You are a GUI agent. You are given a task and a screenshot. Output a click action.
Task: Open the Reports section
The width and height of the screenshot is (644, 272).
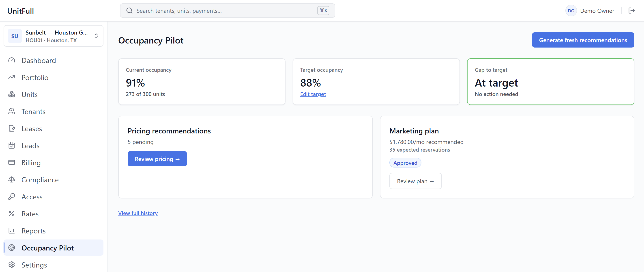coord(54,231)
